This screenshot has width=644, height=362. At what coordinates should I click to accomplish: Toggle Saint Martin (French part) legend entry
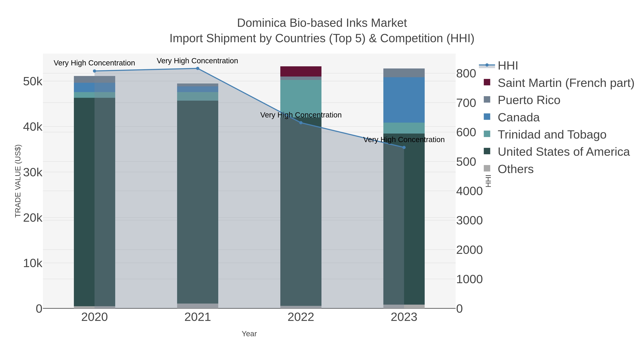pos(557,83)
